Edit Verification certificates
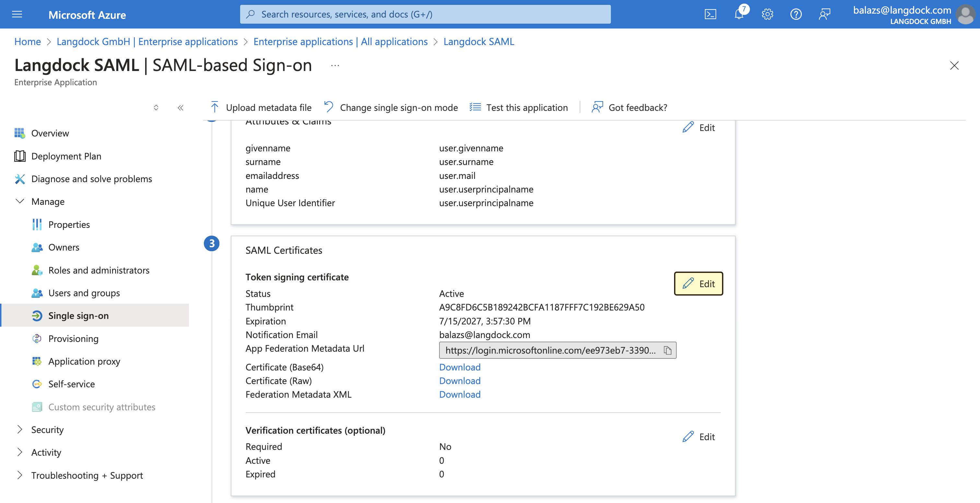The image size is (980, 503). (698, 437)
